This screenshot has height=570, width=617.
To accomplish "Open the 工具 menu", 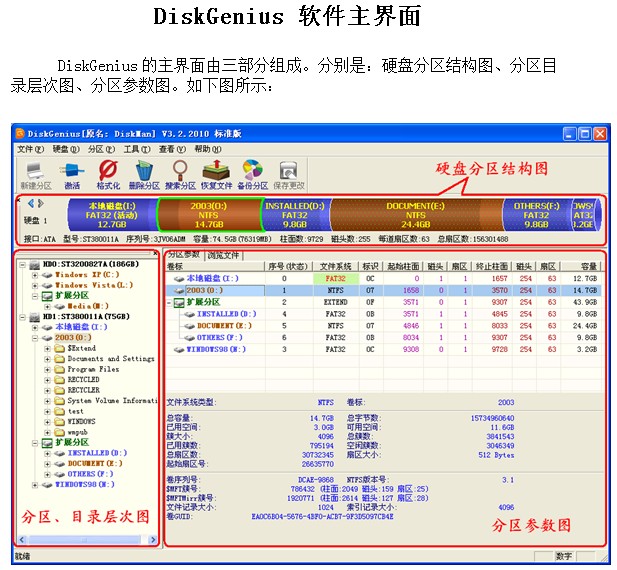I will tap(137, 149).
